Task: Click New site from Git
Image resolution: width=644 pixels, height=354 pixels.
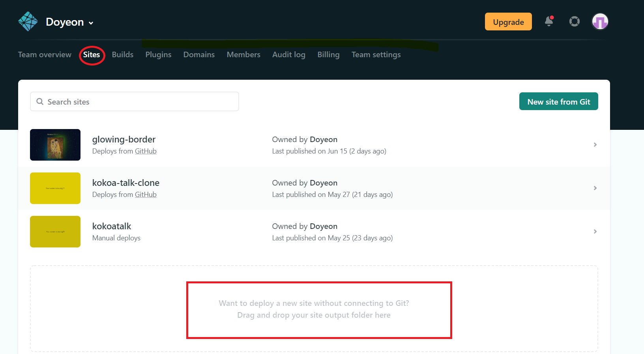Action: pyautogui.click(x=559, y=101)
